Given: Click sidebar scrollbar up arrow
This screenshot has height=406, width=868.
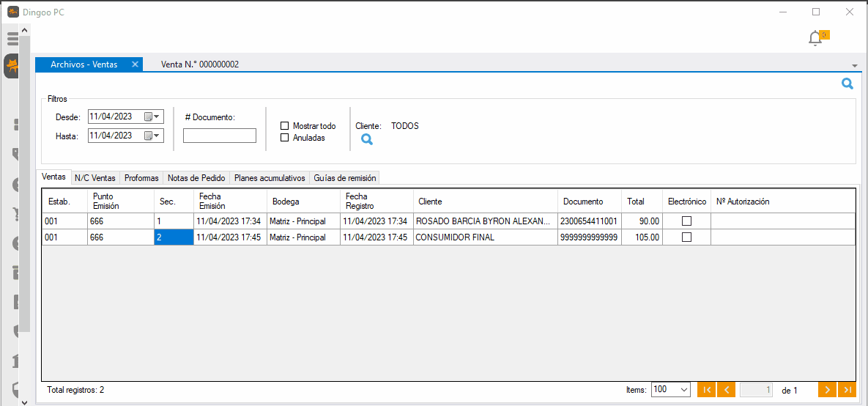Looking at the screenshot, I should (x=25, y=29).
